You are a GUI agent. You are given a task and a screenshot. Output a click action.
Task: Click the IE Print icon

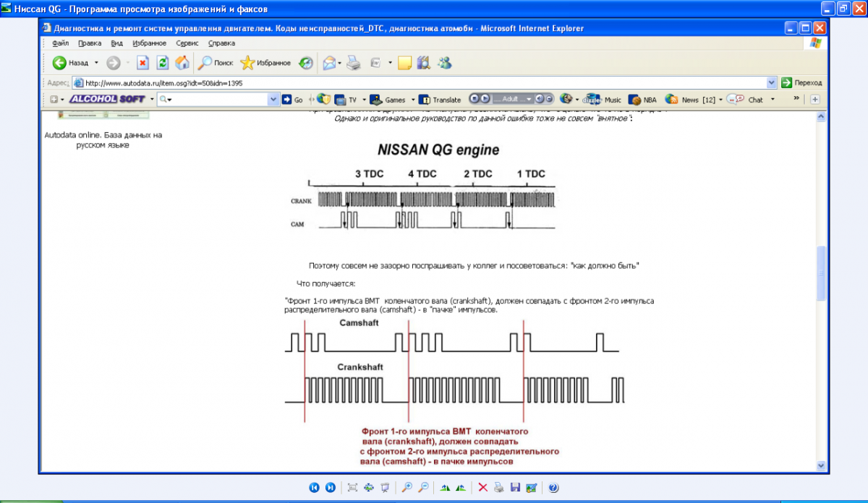point(353,63)
